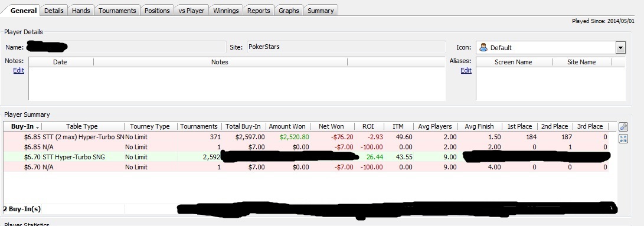
Task: Select the STT (2 max) Hyper-Turbo SNG row
Action: click(306, 137)
